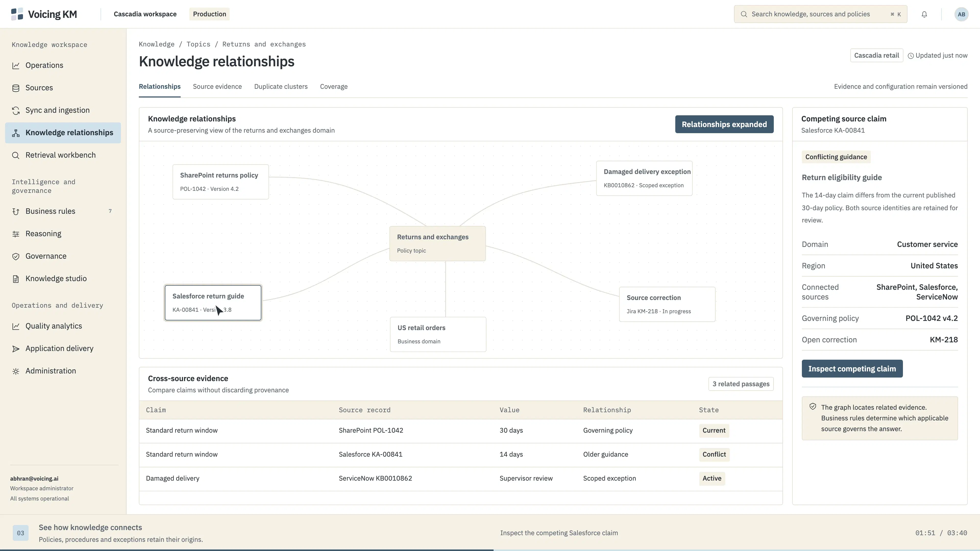Click the Returns and exchanges central topic node
The width and height of the screenshot is (980, 551).
point(437,243)
